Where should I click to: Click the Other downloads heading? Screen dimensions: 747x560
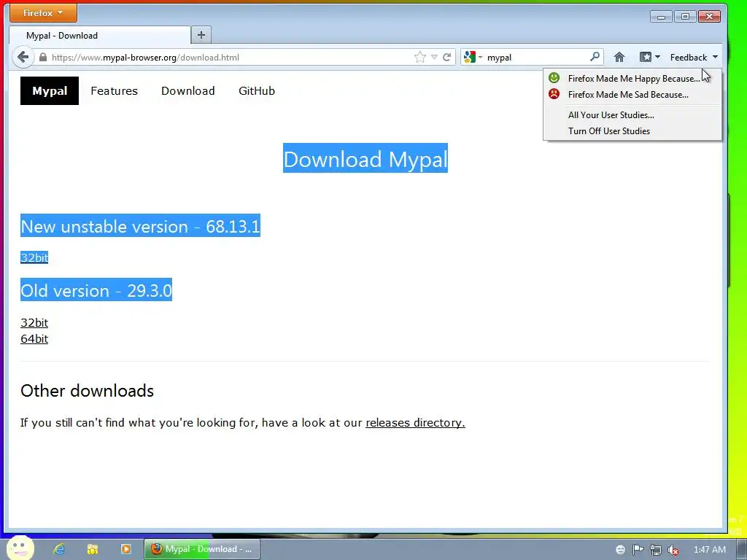[x=88, y=391]
